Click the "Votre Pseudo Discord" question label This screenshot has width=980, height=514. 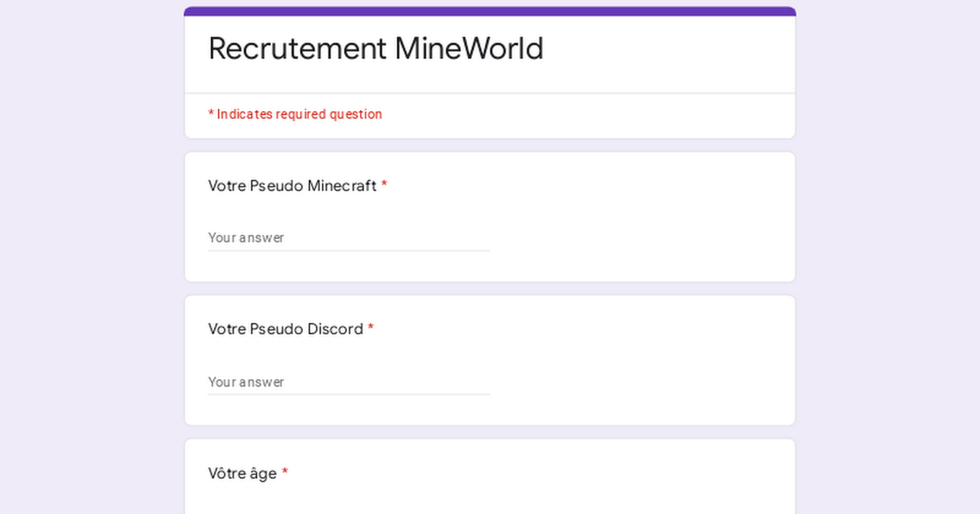[286, 330]
